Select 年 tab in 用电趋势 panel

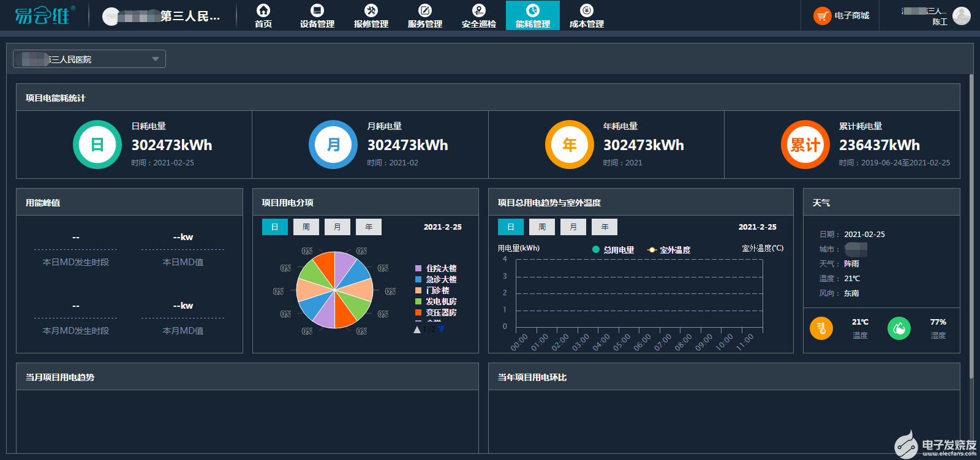[x=605, y=227]
